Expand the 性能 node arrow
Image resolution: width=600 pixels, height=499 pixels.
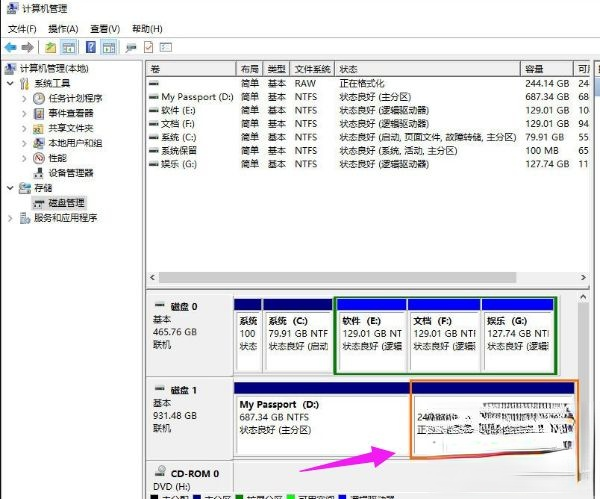(x=24, y=158)
